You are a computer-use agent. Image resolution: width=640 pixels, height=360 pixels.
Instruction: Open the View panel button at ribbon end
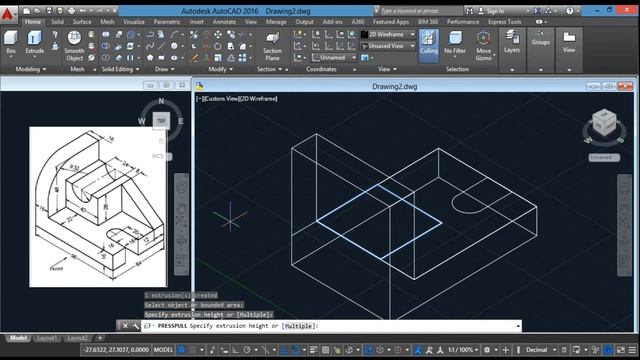click(x=569, y=43)
